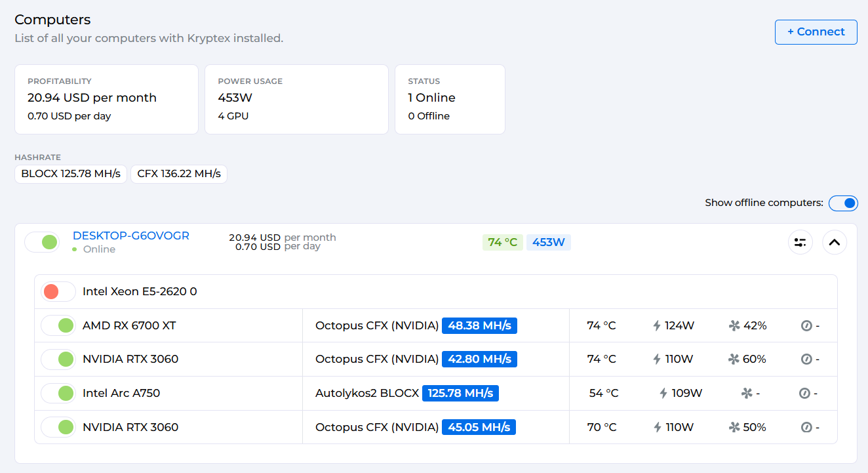Click fan icon showing 60% speed
The image size is (868, 473).
[734, 360]
